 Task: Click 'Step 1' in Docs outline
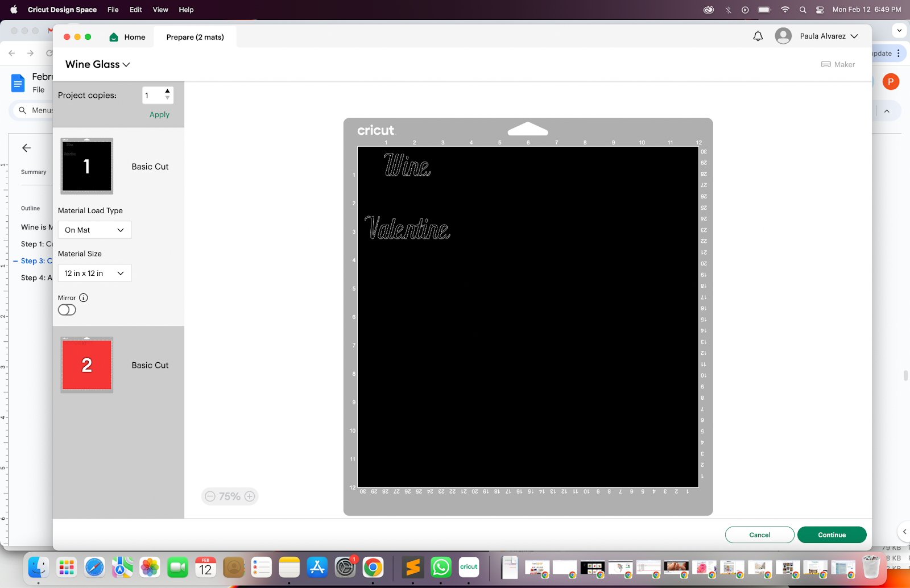[36, 244]
